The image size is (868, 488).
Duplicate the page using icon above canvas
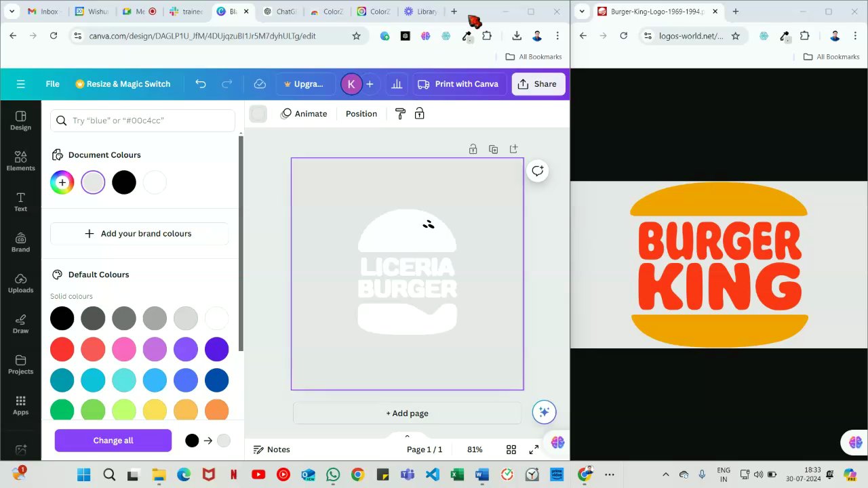(493, 149)
